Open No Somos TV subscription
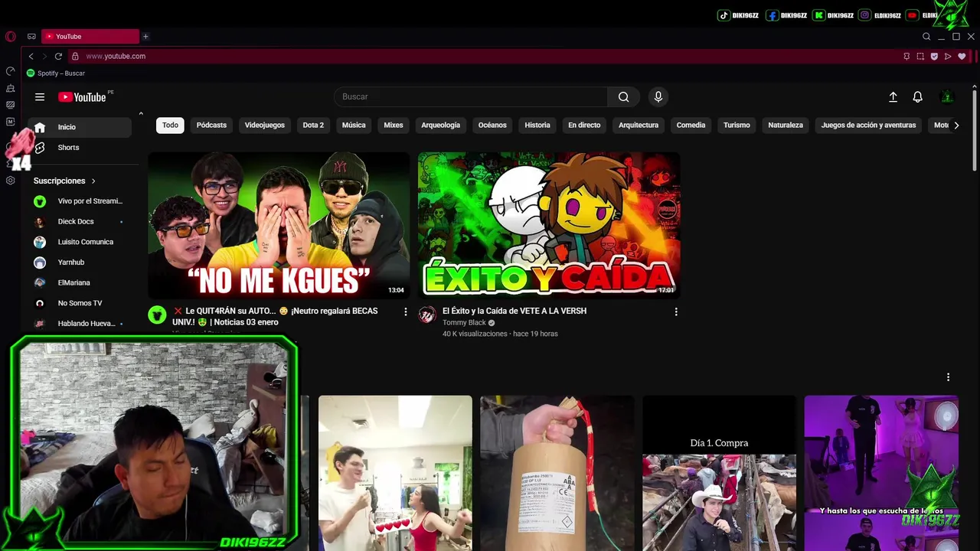Image resolution: width=980 pixels, height=551 pixels. pos(80,303)
